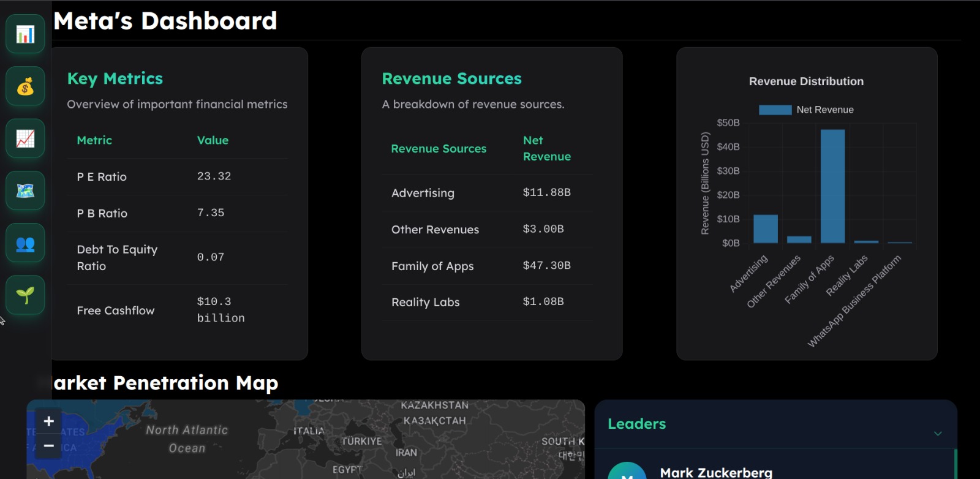The image size is (980, 479).
Task: Click the Market Penetration Map heading
Action: tap(166, 383)
